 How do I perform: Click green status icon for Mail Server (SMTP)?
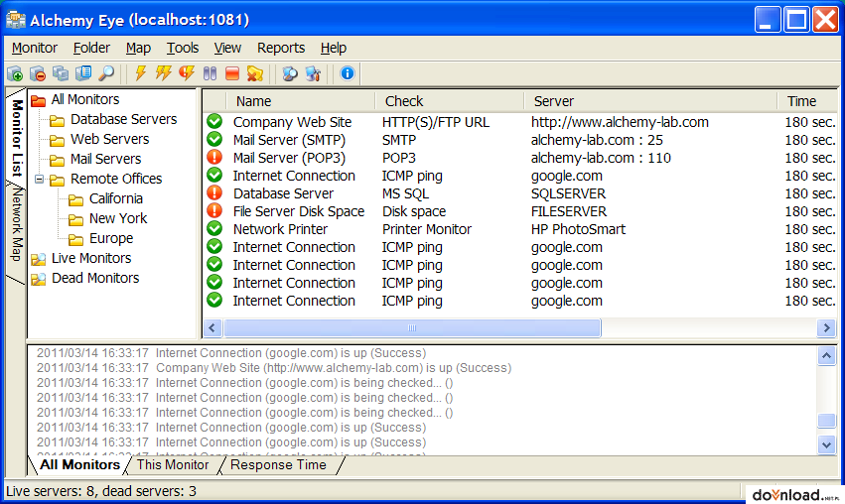click(x=214, y=140)
